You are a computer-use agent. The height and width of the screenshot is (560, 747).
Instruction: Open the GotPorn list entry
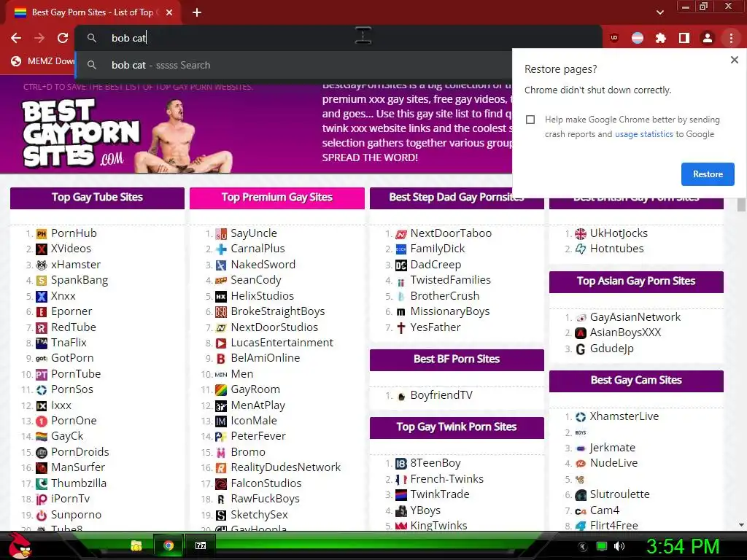[x=72, y=358]
